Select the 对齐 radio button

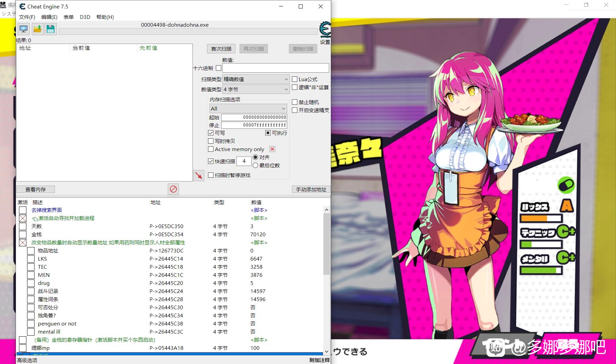tap(255, 157)
